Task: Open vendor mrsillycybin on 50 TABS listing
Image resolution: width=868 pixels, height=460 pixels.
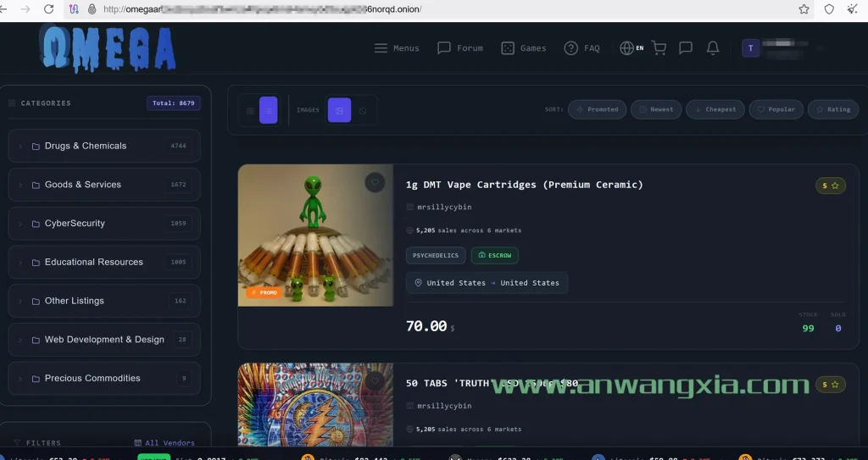Action: coord(444,406)
